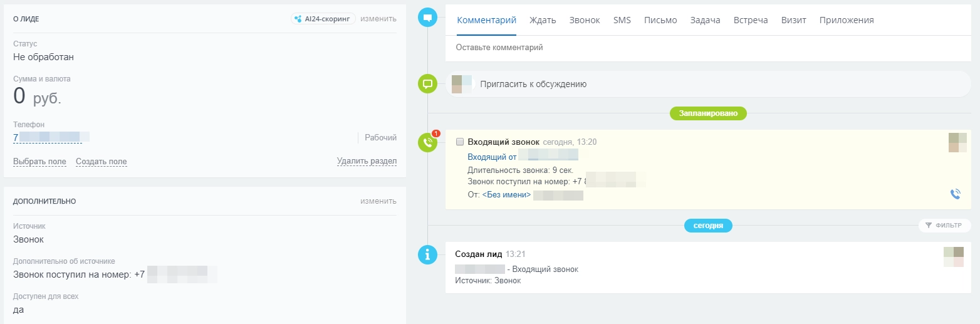Click the Доступен для всех 'да' value
Viewport: 980px width, 324px height.
coord(18,310)
